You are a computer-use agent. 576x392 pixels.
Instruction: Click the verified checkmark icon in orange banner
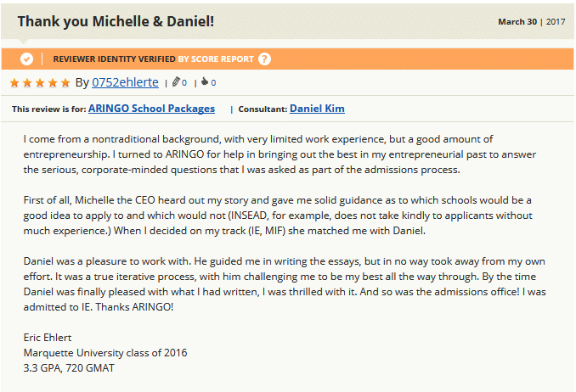pos(26,59)
